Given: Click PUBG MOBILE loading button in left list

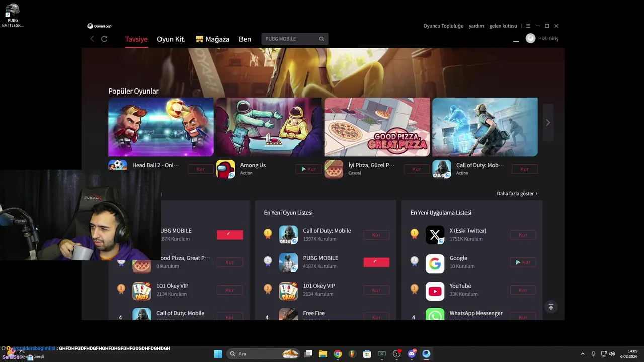Looking at the screenshot, I should pyautogui.click(x=230, y=235).
